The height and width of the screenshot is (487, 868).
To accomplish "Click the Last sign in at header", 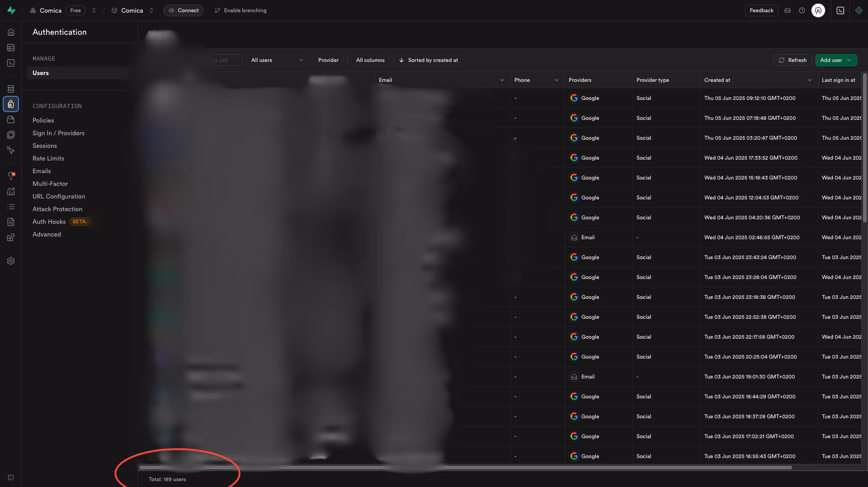I will coord(839,80).
